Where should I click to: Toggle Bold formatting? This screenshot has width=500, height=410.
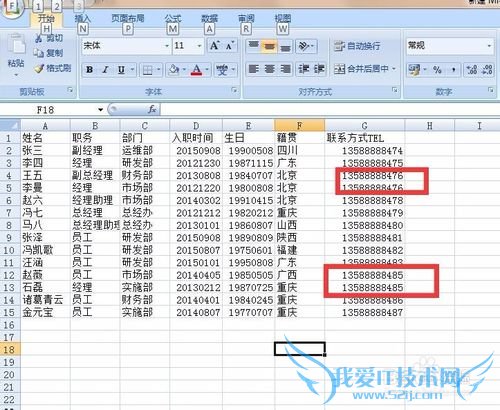pyautogui.click(x=89, y=70)
